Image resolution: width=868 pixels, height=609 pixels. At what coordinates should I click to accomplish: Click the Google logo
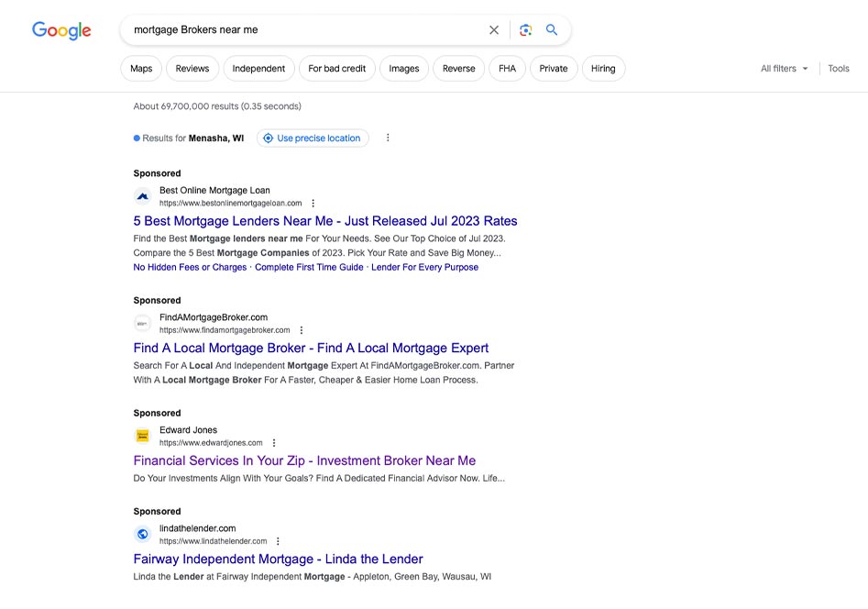click(61, 30)
